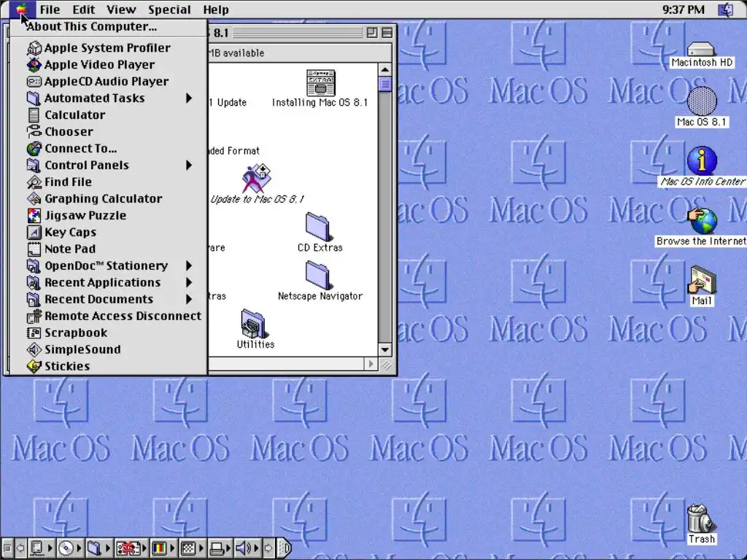The height and width of the screenshot is (560, 747).
Task: Open the Calculator desk accessory
Action: (109, 114)
